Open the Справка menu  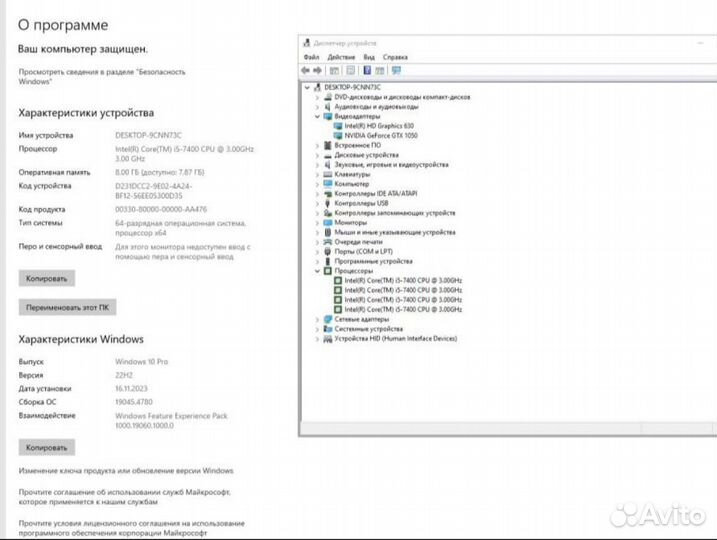pos(395,57)
